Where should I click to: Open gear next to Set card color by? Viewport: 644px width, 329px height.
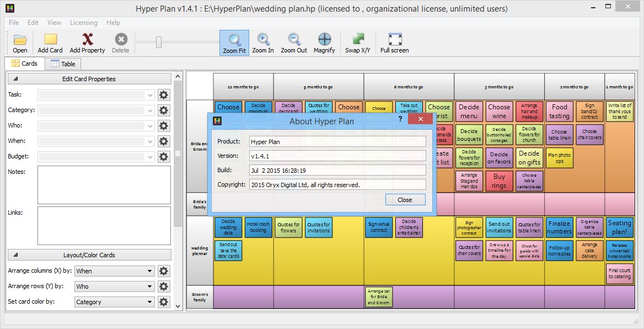(164, 302)
